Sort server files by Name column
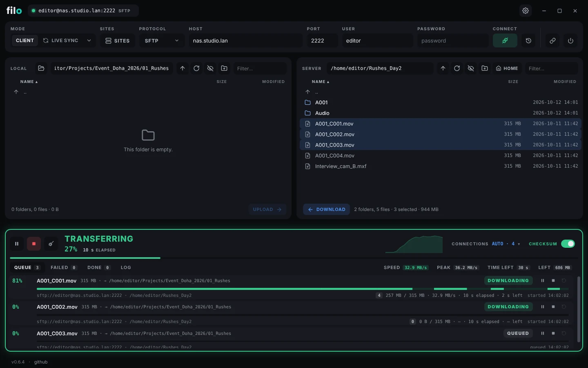The height and width of the screenshot is (368, 588). (x=321, y=82)
